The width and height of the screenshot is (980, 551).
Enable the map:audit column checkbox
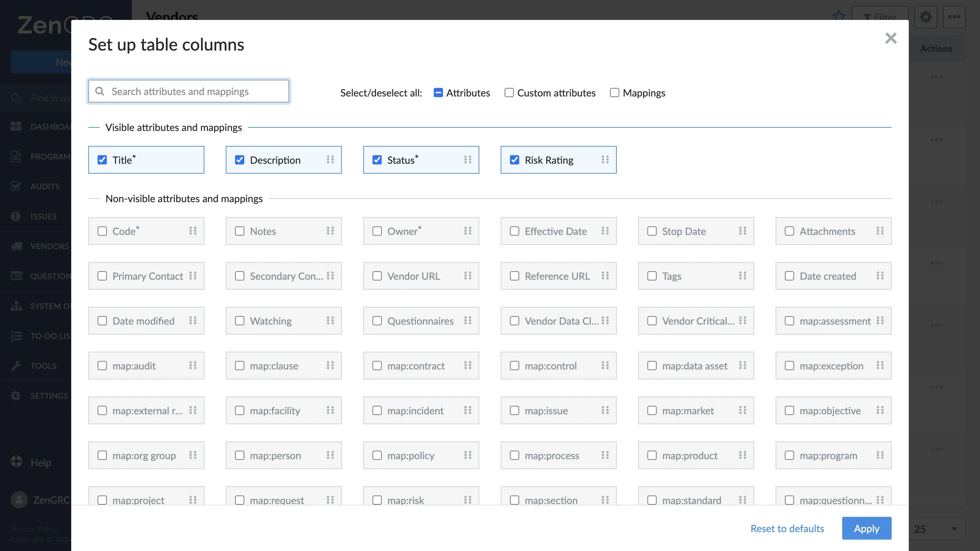pyautogui.click(x=102, y=366)
